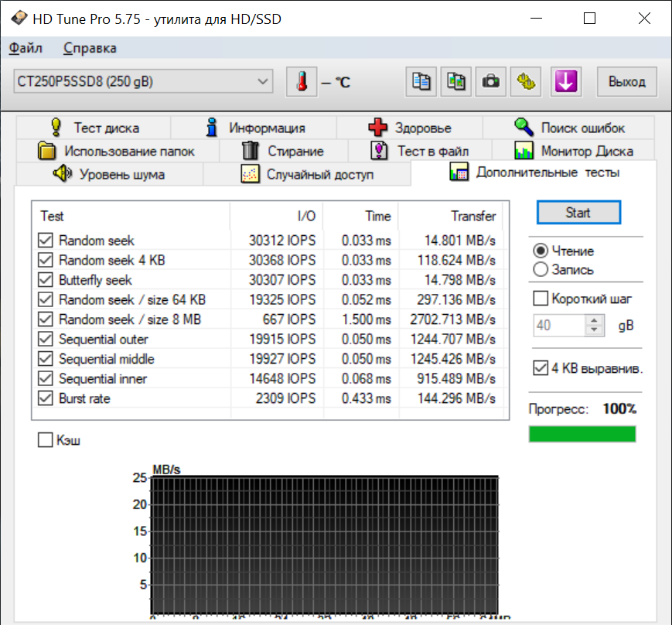Click the purple down-arrow icon
672x625 pixels.
[x=565, y=82]
